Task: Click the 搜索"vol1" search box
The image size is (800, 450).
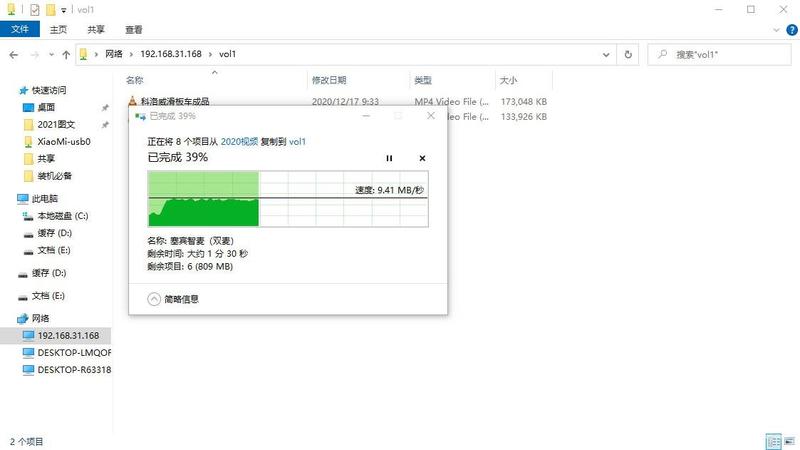Action: pos(719,55)
